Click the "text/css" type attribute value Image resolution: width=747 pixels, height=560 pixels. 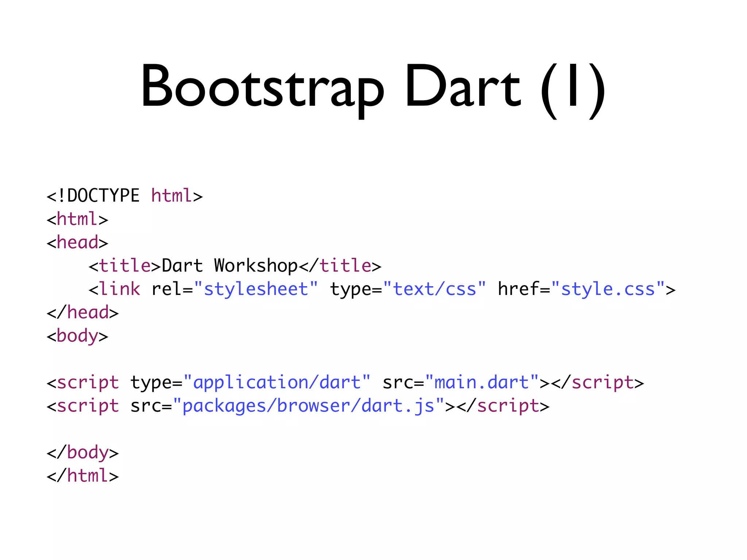(x=434, y=289)
